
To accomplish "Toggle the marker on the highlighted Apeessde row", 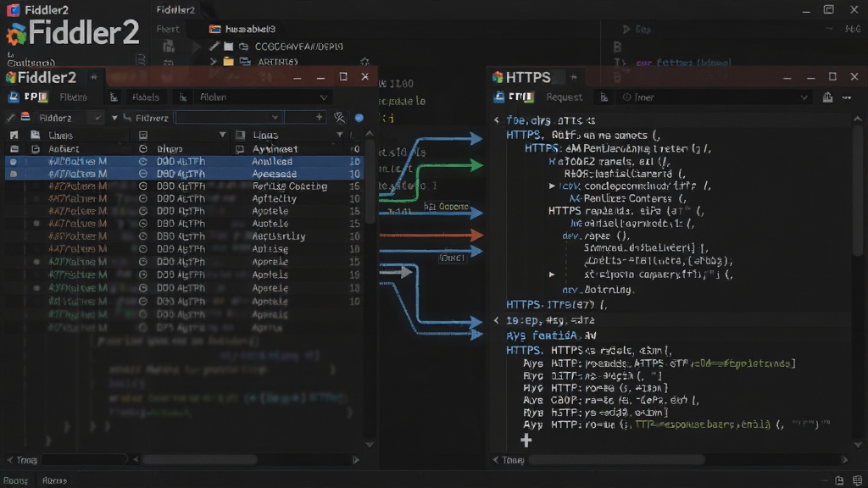I will [14, 175].
